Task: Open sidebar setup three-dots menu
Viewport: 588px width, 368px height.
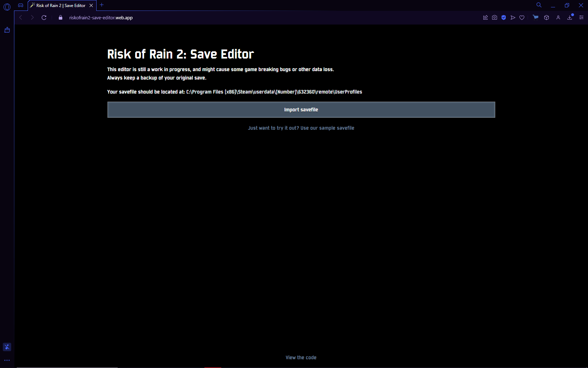Action: point(7,360)
